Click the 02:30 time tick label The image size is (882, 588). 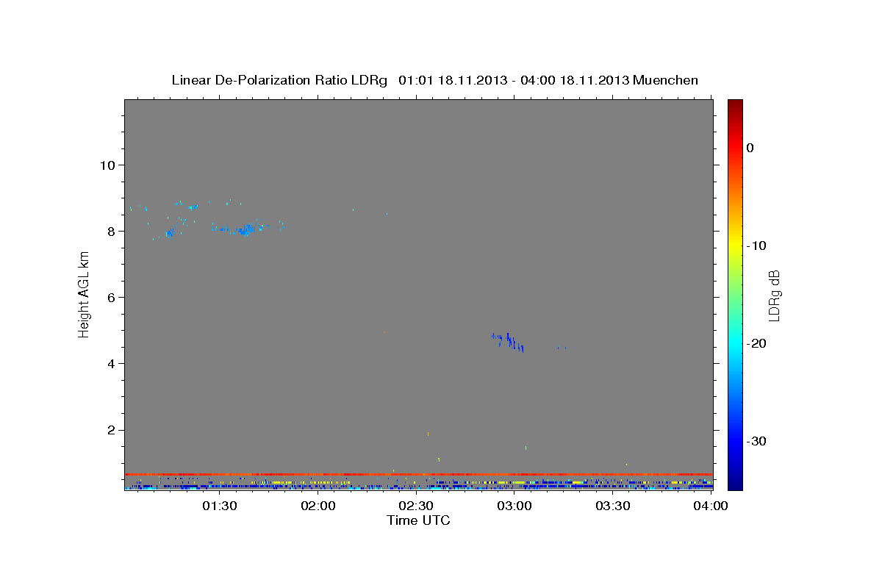click(x=415, y=506)
